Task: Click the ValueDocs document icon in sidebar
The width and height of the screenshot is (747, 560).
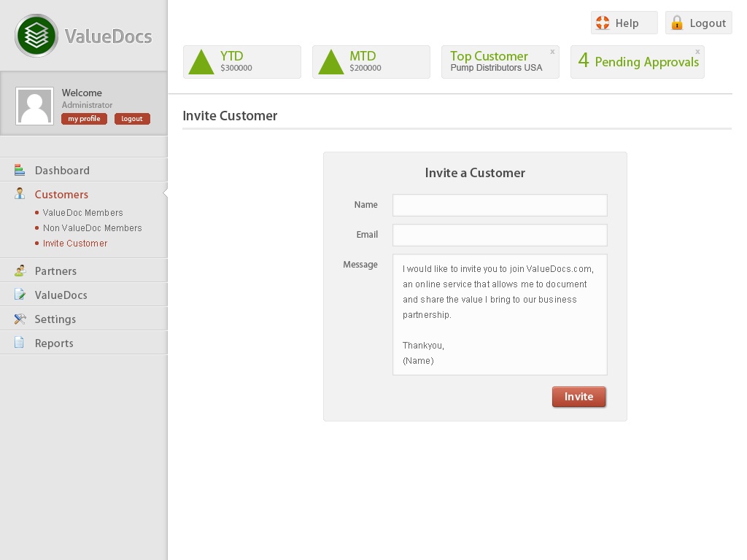Action: coord(20,295)
